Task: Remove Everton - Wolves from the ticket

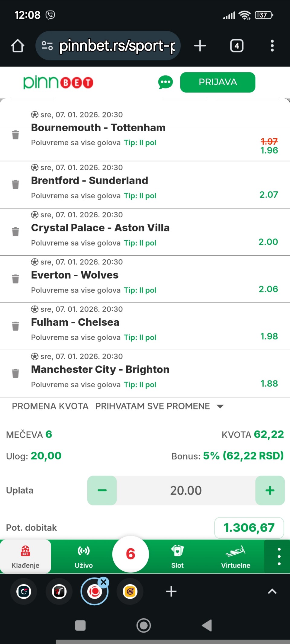Action: [15, 279]
